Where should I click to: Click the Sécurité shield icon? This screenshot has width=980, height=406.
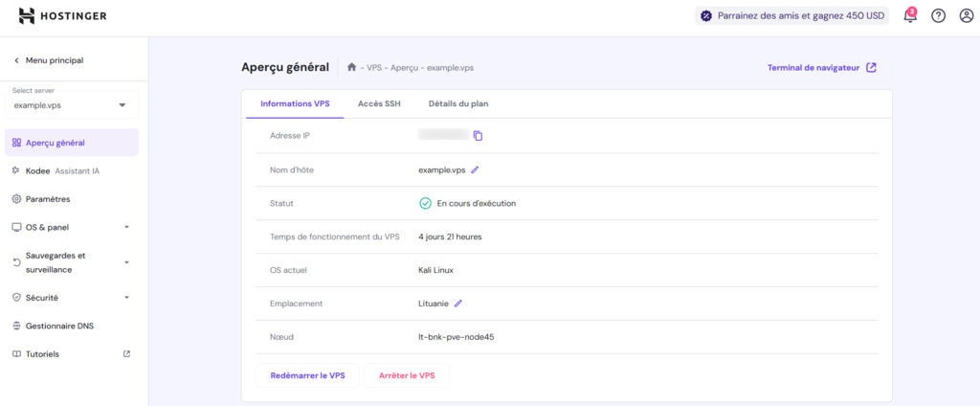pos(17,298)
